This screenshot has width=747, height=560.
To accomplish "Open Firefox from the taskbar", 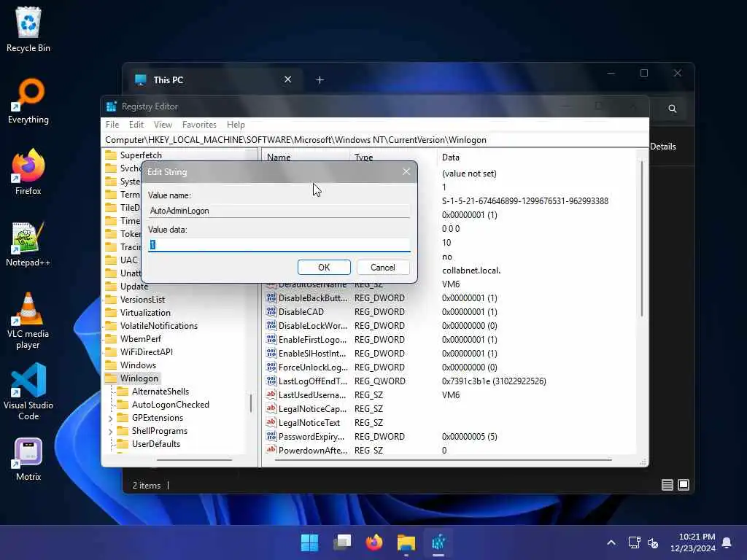I will click(374, 542).
